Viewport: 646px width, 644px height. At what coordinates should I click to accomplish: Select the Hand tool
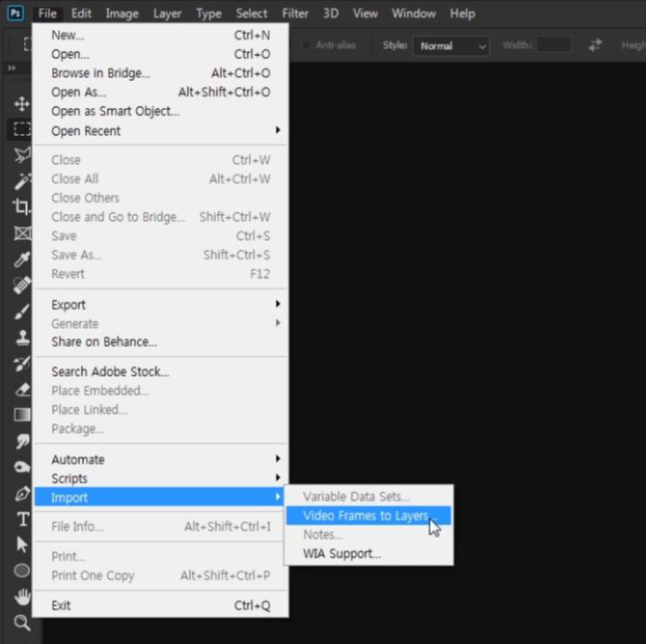pos(22,597)
